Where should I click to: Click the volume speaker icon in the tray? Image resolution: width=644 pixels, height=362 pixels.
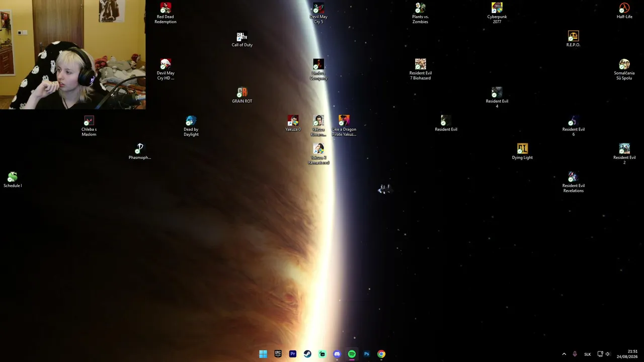[x=608, y=354]
